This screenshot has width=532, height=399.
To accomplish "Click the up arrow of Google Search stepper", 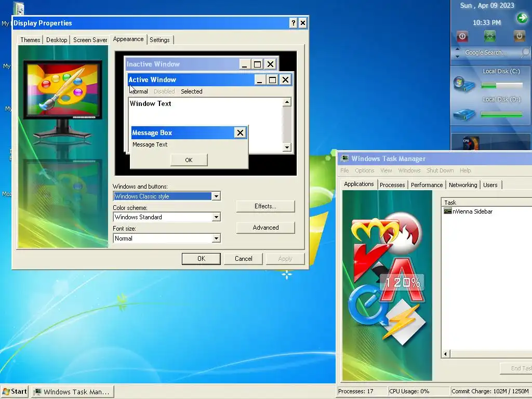I will 457,49.
